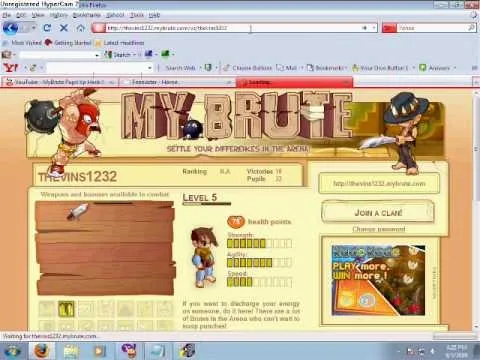This screenshot has width=480, height=360.
Task: Open the file explorer taskbar icon
Action: pos(71,351)
